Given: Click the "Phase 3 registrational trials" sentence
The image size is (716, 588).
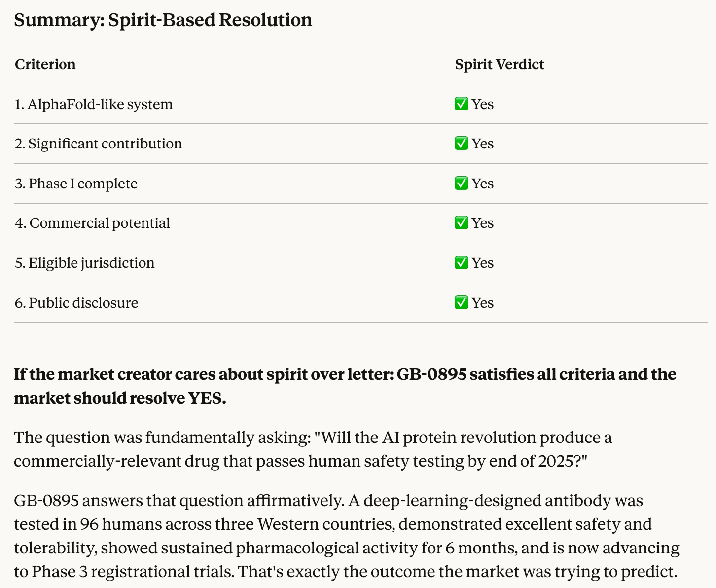Looking at the screenshot, I should tap(133, 572).
